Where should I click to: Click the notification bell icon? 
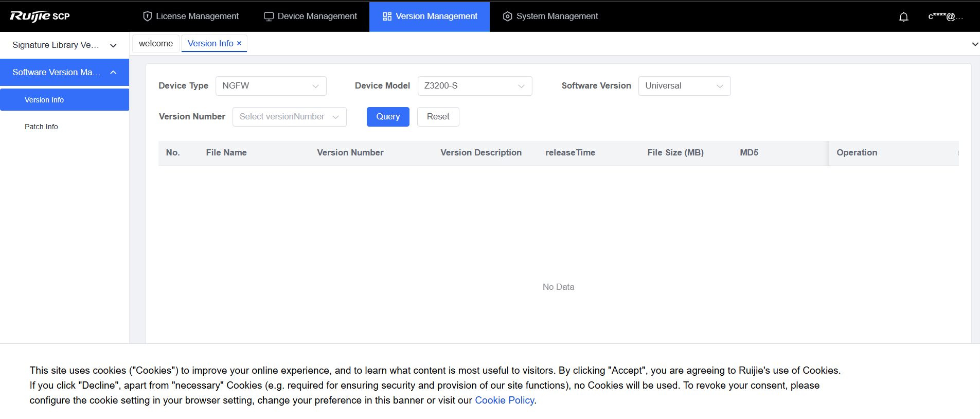903,16
